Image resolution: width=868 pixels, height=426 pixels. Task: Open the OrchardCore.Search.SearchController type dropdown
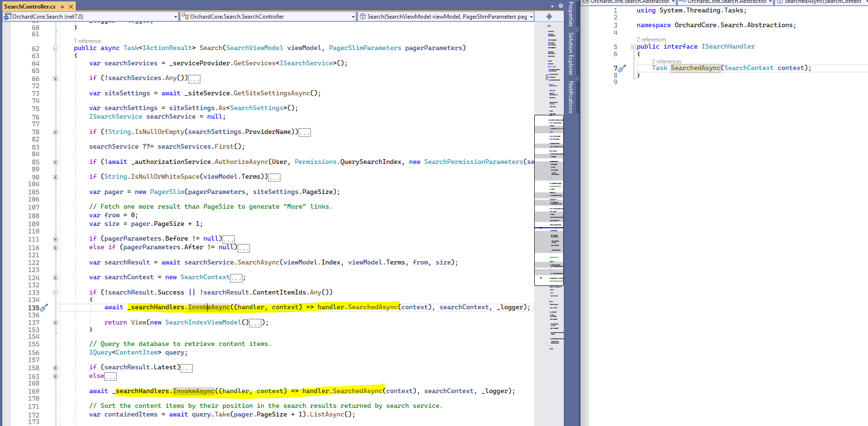pos(353,17)
